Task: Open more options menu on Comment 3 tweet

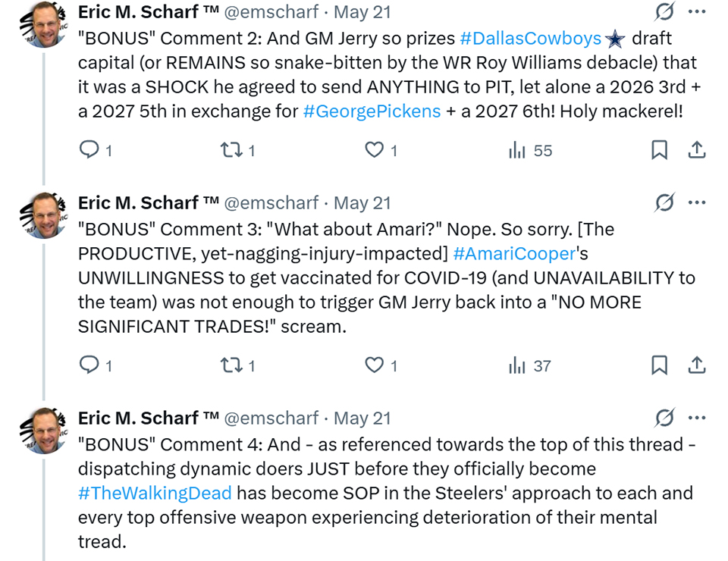Action: 698,202
